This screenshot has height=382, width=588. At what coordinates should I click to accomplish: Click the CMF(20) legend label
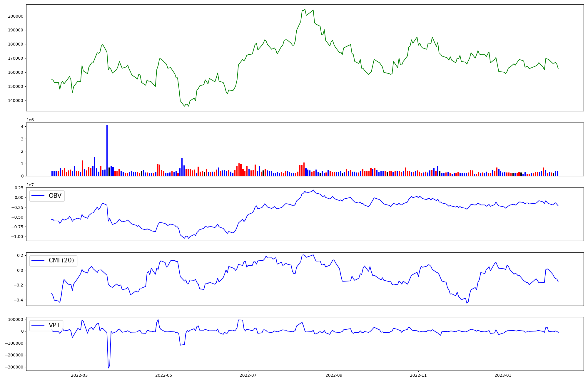[61, 260]
